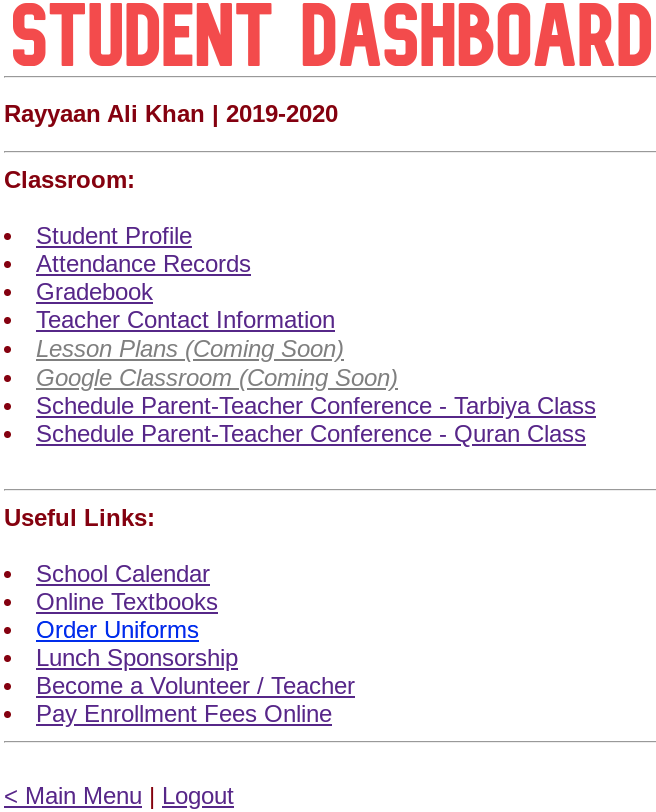The width and height of the screenshot is (656, 812).
Task: Click the Classroom section heading
Action: pos(69,180)
